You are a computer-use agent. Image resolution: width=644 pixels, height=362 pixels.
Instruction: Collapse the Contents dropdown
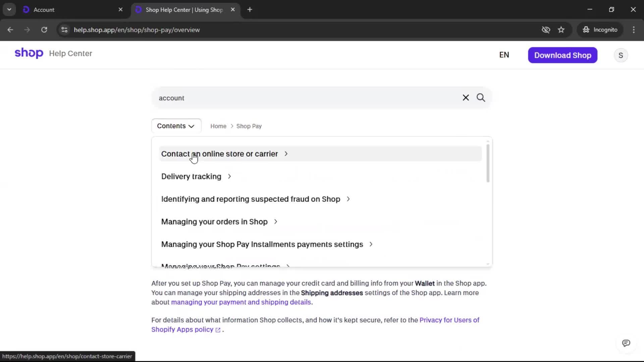coord(176,126)
